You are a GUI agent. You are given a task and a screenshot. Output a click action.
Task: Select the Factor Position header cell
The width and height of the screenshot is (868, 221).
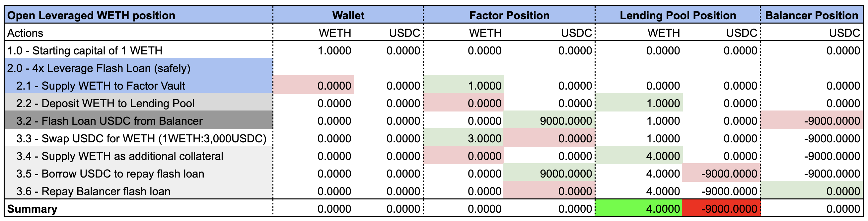pyautogui.click(x=509, y=16)
